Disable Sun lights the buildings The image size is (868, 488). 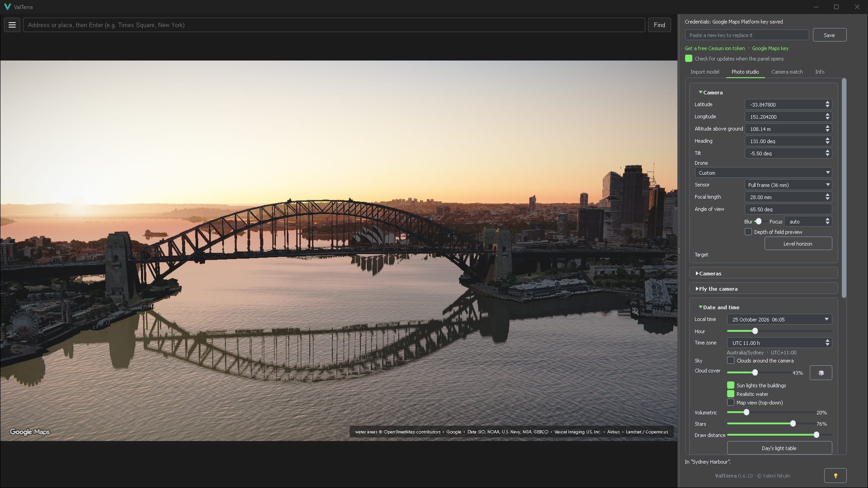[x=731, y=385]
